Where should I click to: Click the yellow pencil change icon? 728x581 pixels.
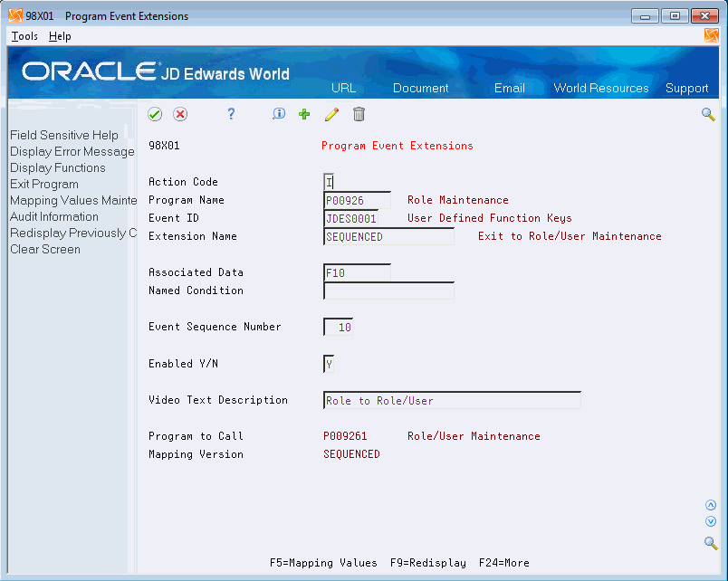pos(331,114)
